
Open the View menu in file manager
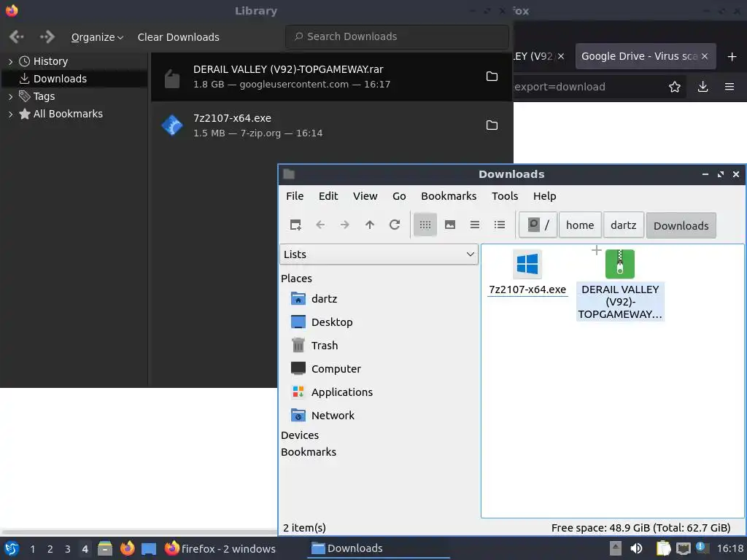365,196
